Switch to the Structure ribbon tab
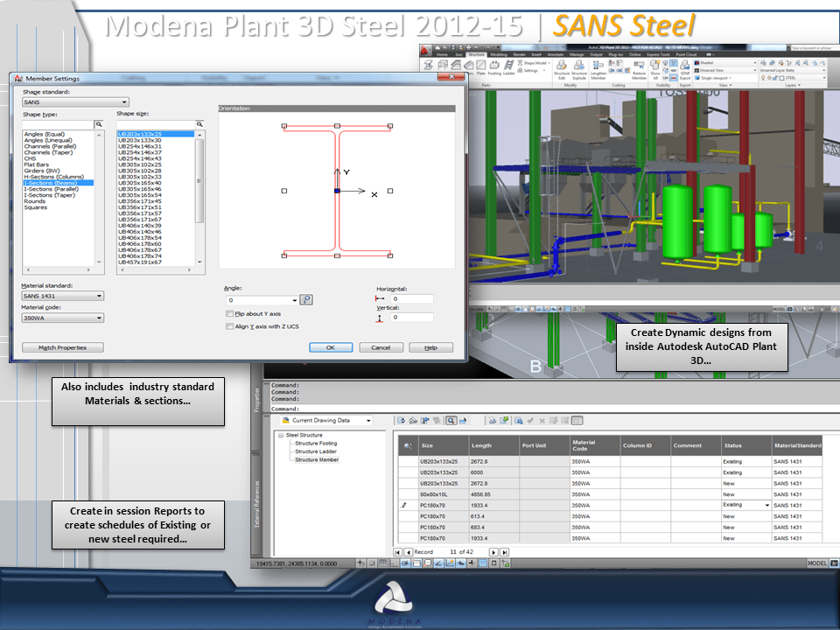 pos(476,54)
